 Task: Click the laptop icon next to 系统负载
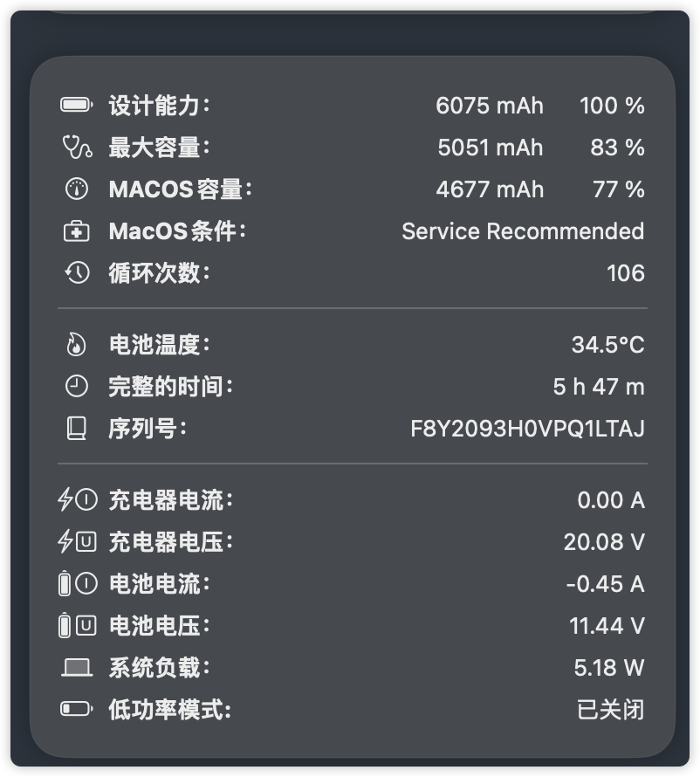tap(77, 668)
